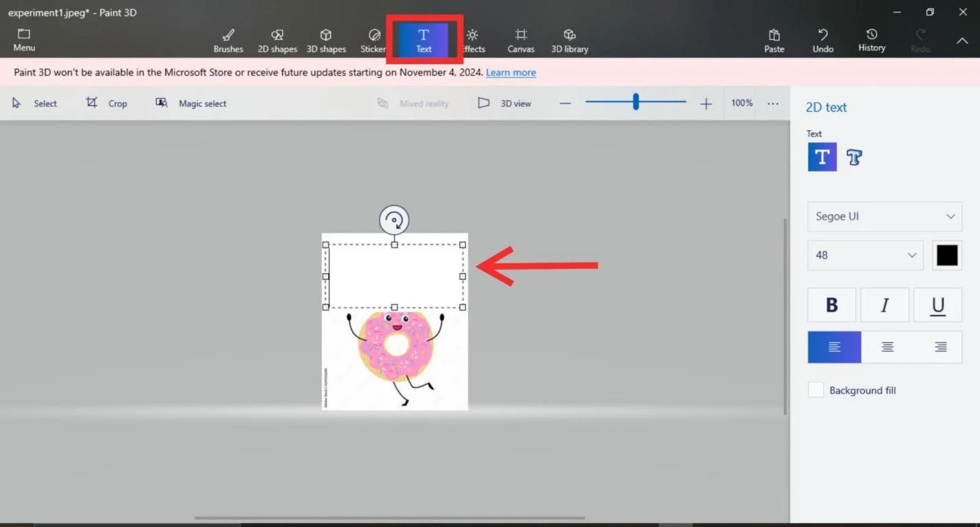Screen dimensions: 980x527
Task: Activate Magic select
Action: (191, 103)
